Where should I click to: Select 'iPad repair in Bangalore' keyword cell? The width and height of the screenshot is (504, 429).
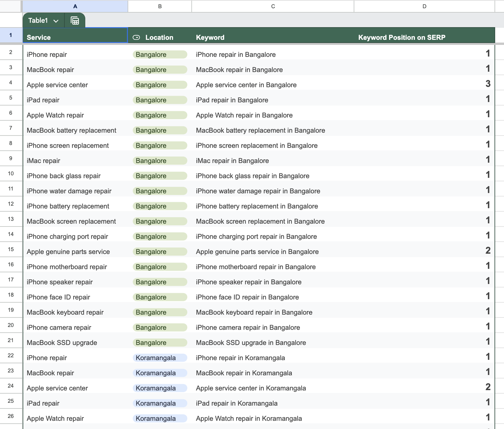(273, 98)
